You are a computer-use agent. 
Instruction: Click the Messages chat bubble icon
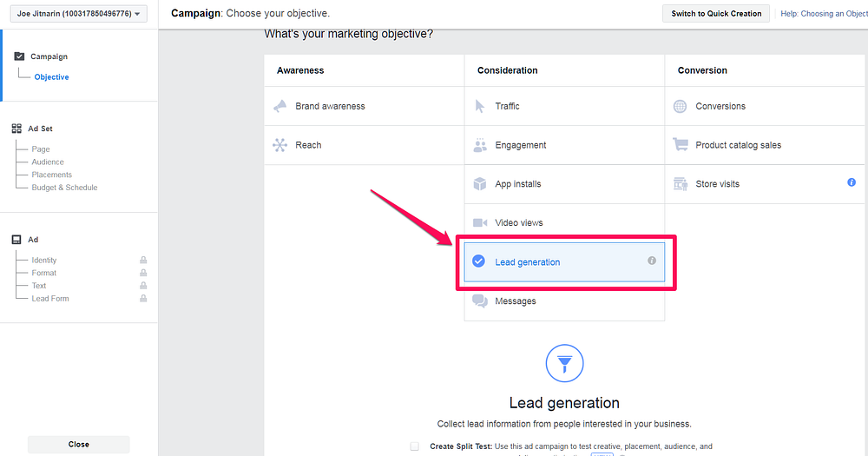tap(480, 301)
